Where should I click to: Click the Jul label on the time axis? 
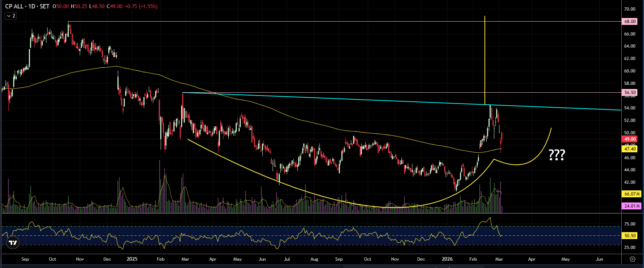pos(287,259)
